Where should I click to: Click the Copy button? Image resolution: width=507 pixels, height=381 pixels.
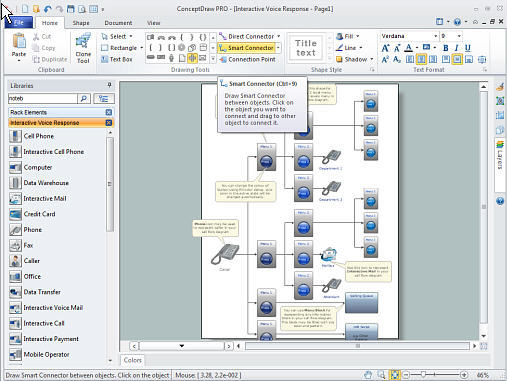point(44,48)
